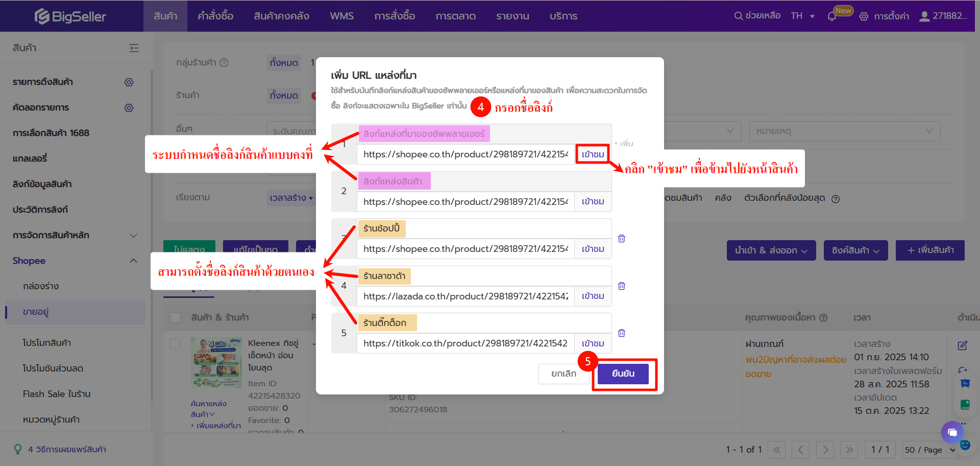Go to the last page of results

(x=849, y=450)
